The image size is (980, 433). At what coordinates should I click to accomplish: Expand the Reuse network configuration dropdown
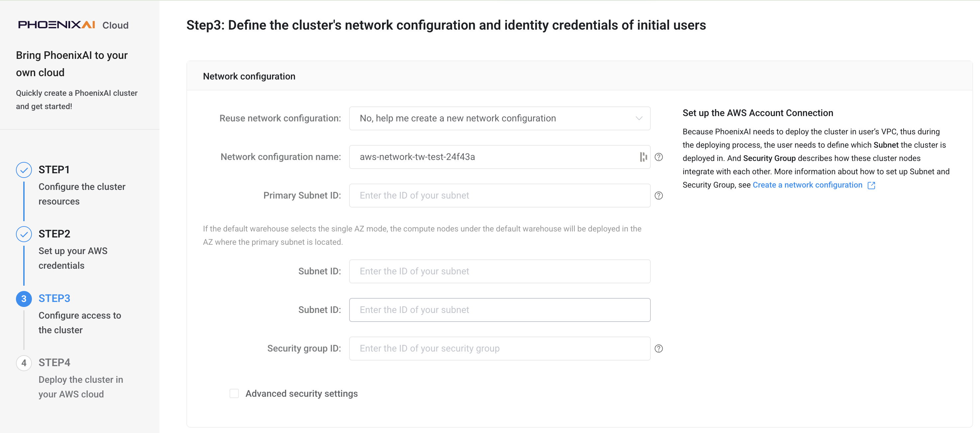point(500,118)
